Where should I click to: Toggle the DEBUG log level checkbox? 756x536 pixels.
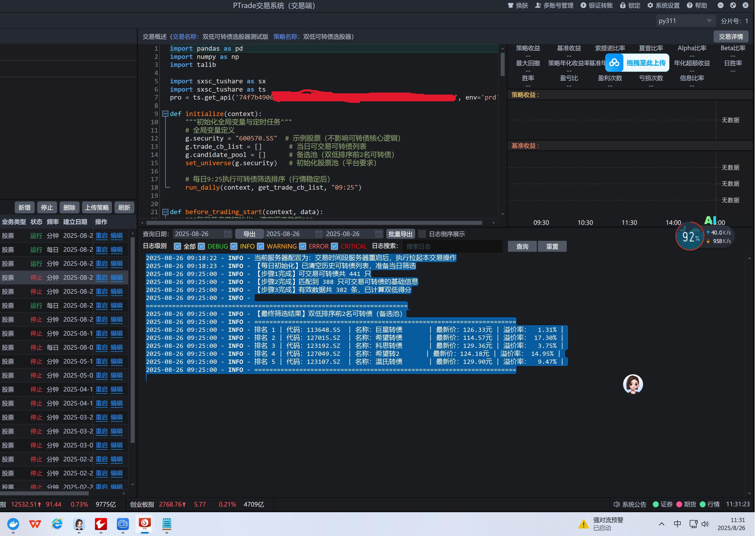click(x=201, y=246)
